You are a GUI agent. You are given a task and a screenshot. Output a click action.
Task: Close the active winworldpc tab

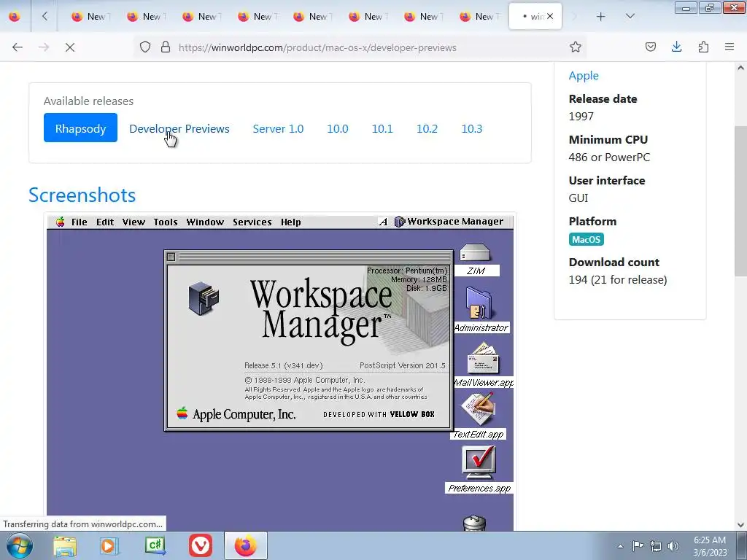pos(550,16)
